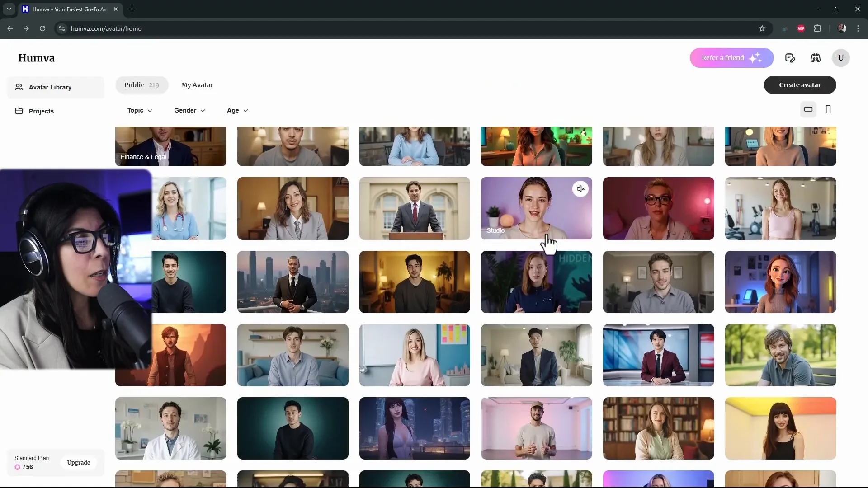Pick the pink-lit person with glasses avatar
The width and height of the screenshot is (868, 488).
pos(658,208)
